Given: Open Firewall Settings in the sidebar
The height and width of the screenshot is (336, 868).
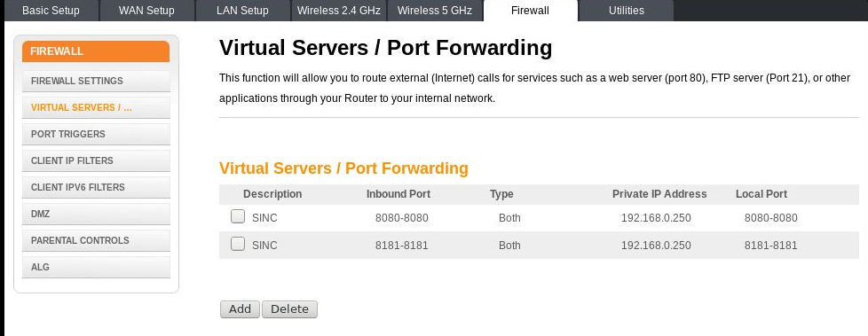Looking at the screenshot, I should coord(96,81).
